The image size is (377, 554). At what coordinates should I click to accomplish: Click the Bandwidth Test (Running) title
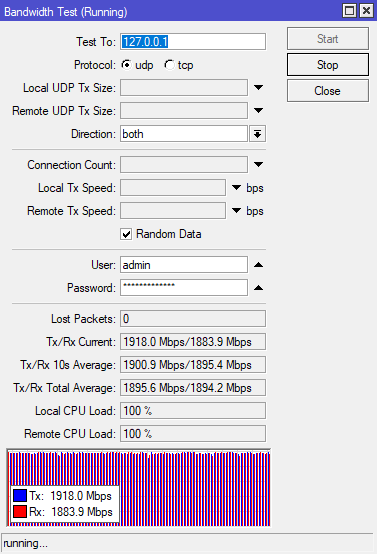[x=66, y=12]
